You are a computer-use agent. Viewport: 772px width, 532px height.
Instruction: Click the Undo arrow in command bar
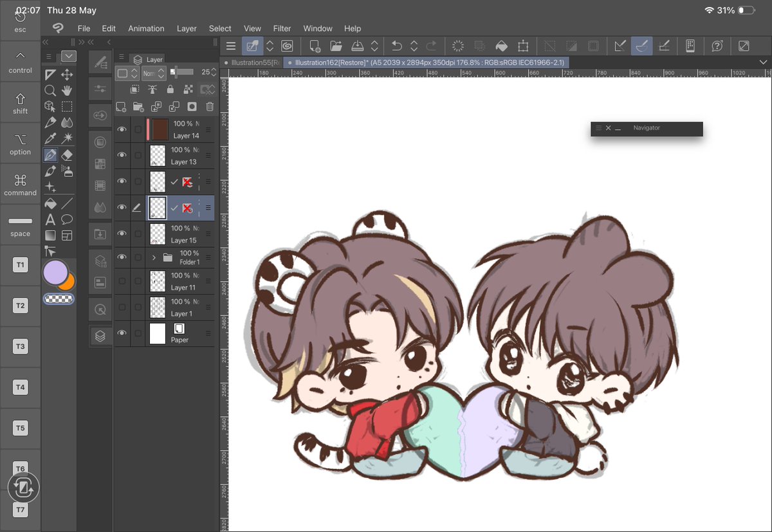tap(397, 46)
